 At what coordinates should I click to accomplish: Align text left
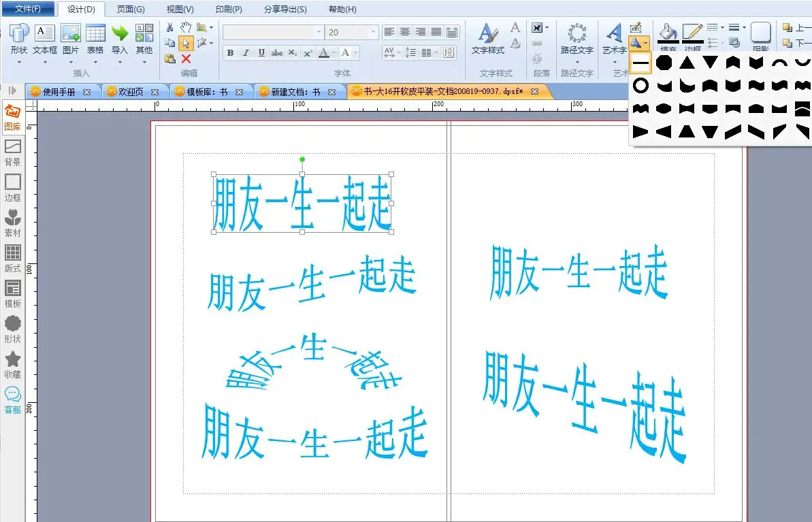[x=389, y=32]
